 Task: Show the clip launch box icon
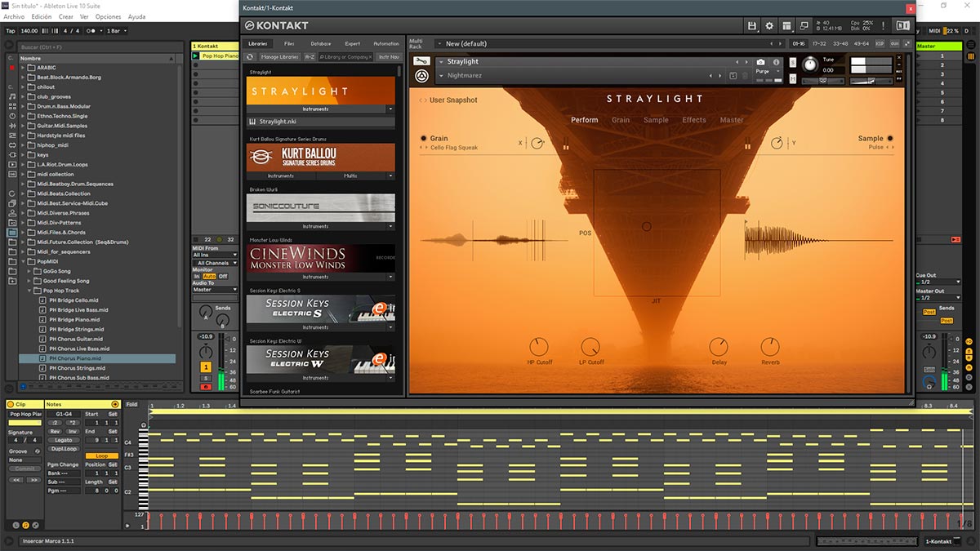click(x=14, y=524)
